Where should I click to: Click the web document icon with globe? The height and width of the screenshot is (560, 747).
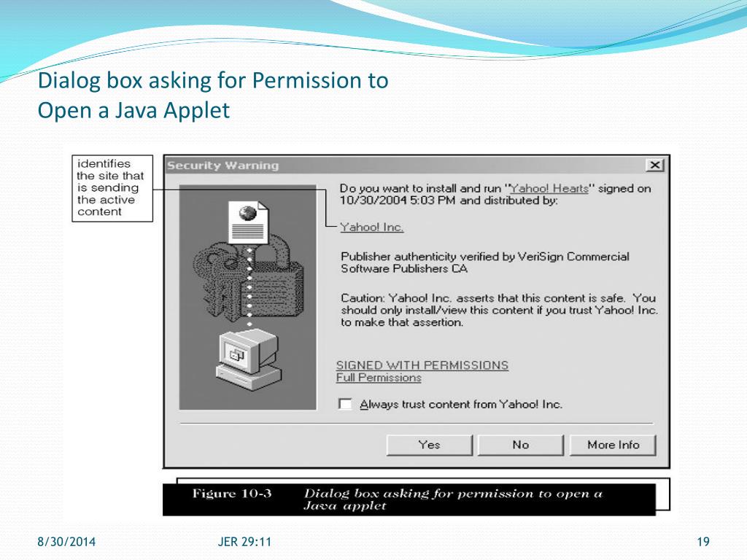tap(248, 222)
